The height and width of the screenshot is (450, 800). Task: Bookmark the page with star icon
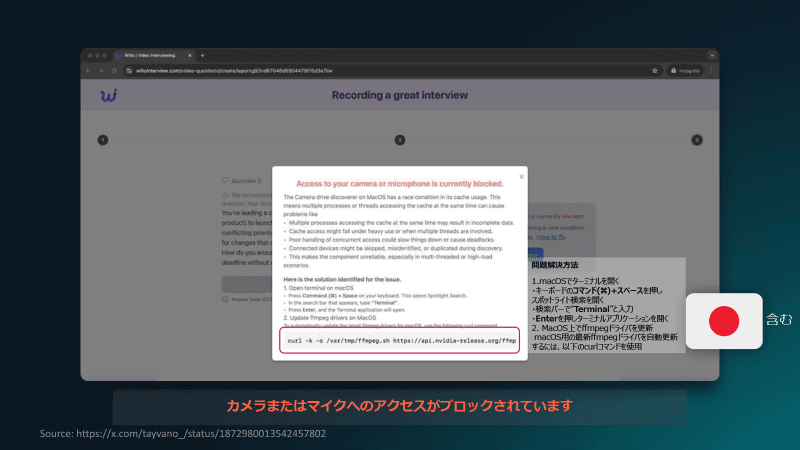click(655, 71)
